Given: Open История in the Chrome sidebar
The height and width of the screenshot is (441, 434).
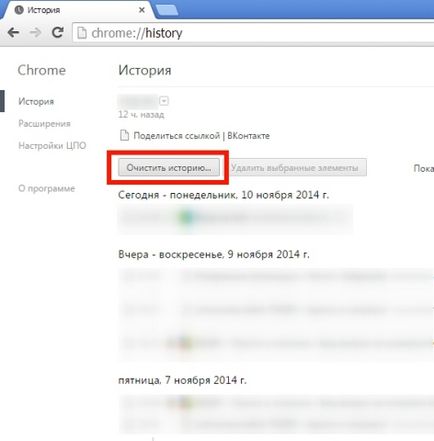Looking at the screenshot, I should pyautogui.click(x=36, y=101).
